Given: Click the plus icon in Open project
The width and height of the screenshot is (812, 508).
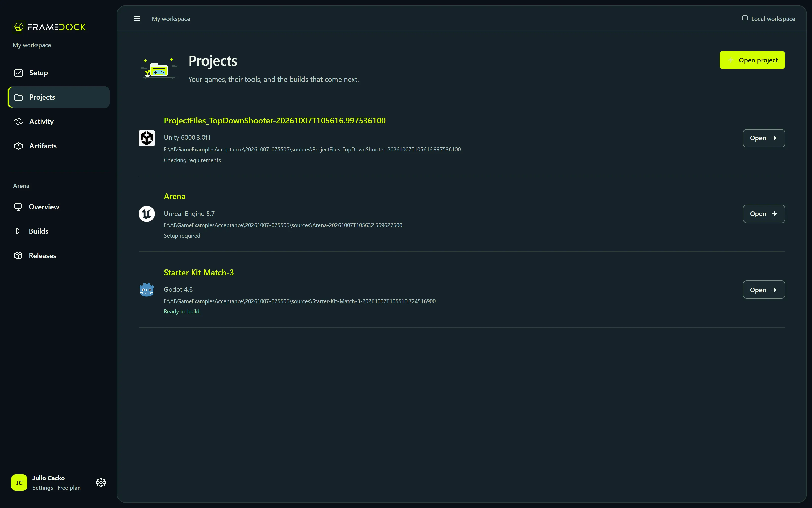Looking at the screenshot, I should coord(731,60).
